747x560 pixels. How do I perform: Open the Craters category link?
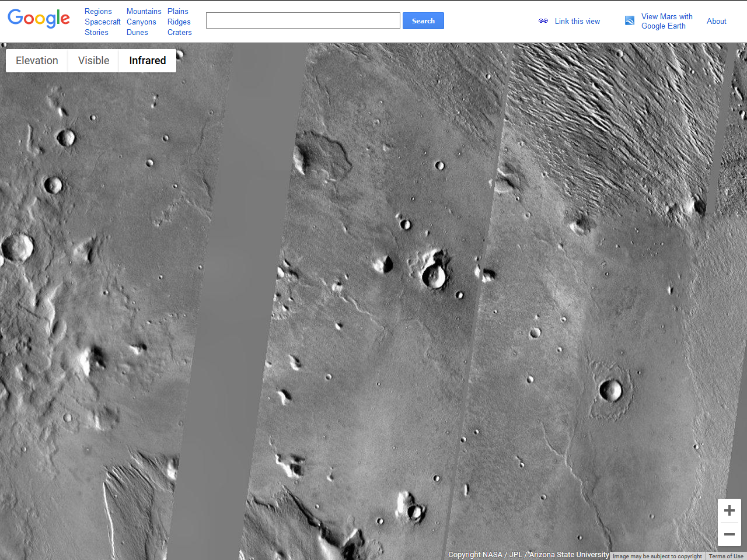click(180, 32)
